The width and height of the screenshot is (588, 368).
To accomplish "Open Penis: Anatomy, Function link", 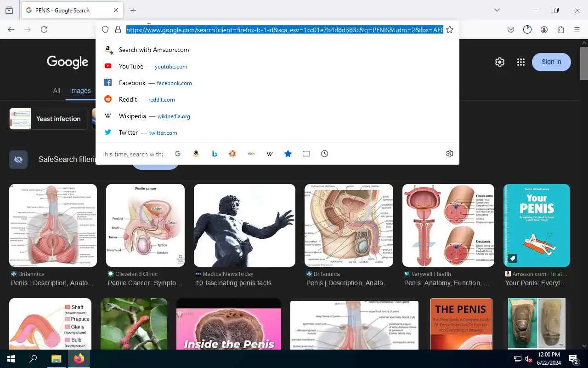I will point(447,283).
